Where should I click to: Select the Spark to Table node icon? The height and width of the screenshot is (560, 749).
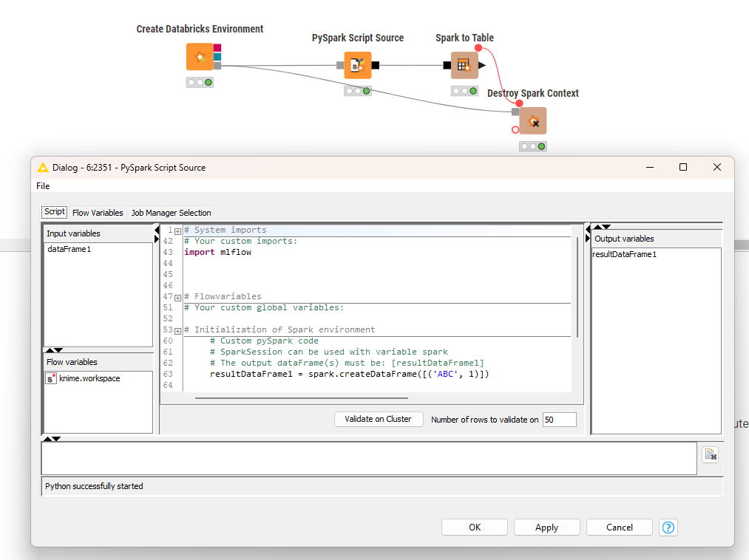pos(464,66)
